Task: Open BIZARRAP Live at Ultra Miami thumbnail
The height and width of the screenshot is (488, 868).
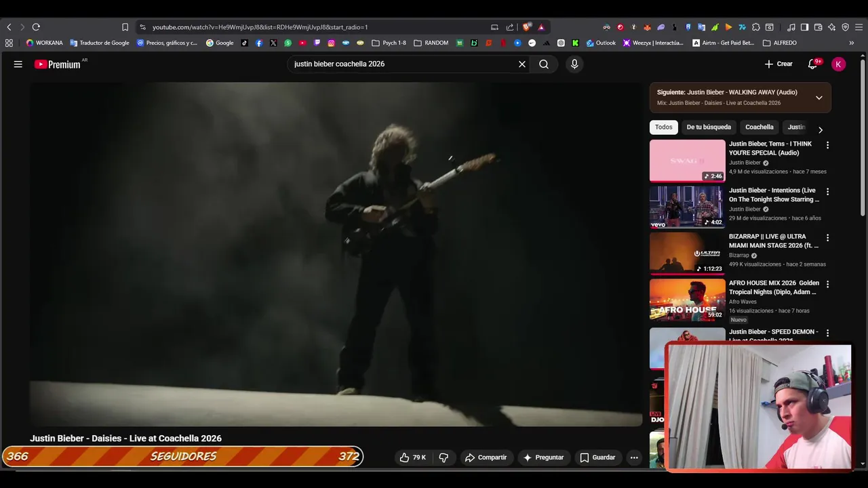Action: [x=688, y=253]
